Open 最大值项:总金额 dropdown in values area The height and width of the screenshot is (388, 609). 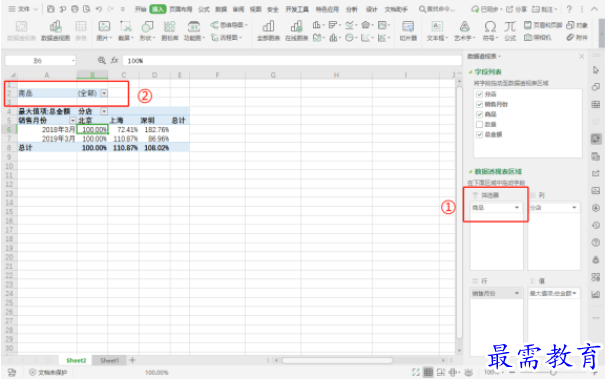click(x=574, y=293)
